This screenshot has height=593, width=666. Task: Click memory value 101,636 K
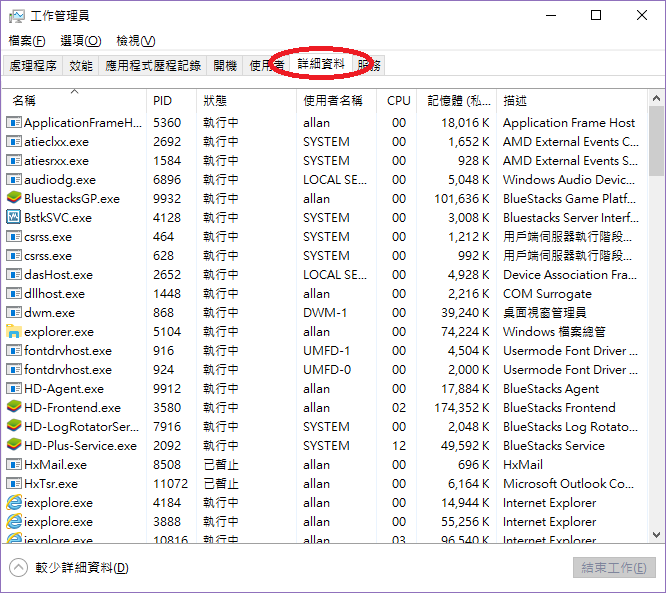[x=462, y=199]
